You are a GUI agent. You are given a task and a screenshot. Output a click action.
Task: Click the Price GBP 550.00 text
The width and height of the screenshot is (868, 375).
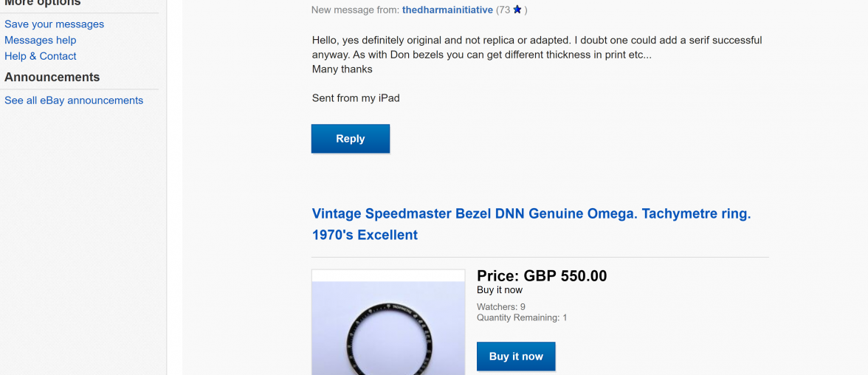point(542,276)
